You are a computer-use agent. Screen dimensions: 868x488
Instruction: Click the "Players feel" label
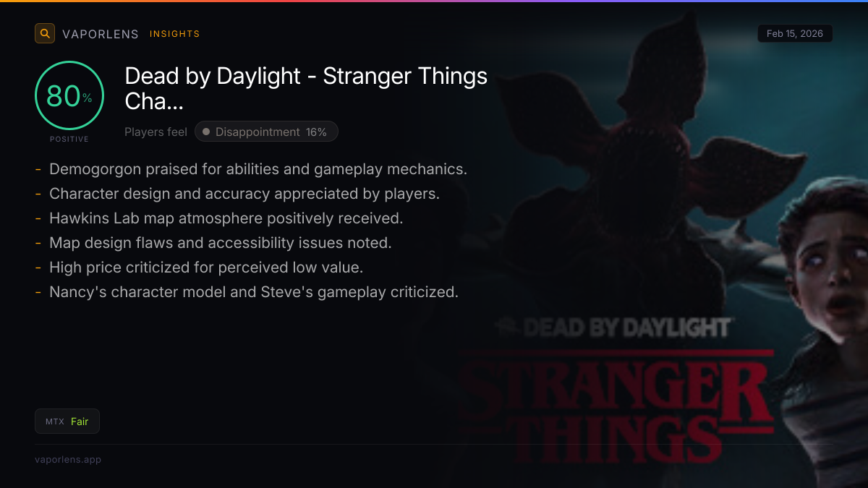click(156, 132)
